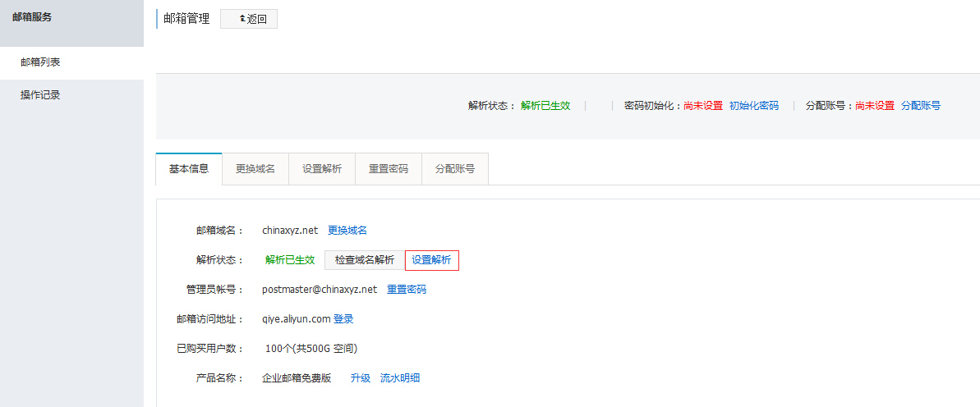Click the green 解析已生效 status in top bar
This screenshot has width=980, height=407.
[x=545, y=106]
